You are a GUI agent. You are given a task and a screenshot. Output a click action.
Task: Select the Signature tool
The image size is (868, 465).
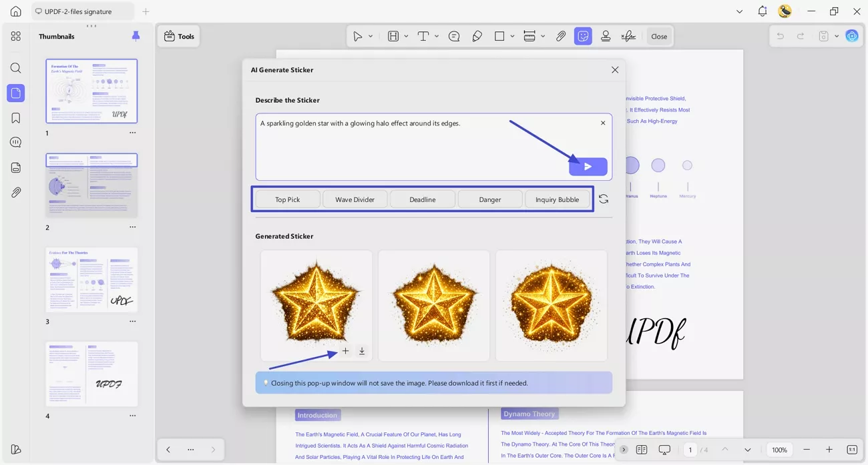click(628, 35)
